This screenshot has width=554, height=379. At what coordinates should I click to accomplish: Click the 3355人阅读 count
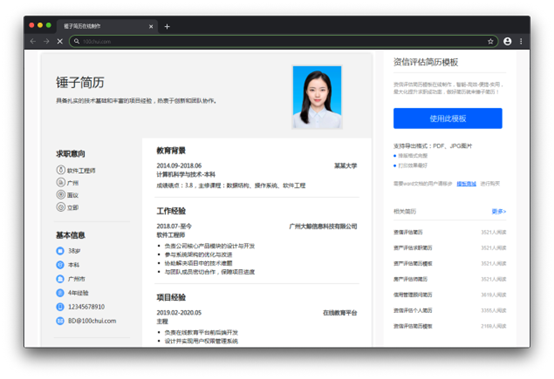(494, 310)
